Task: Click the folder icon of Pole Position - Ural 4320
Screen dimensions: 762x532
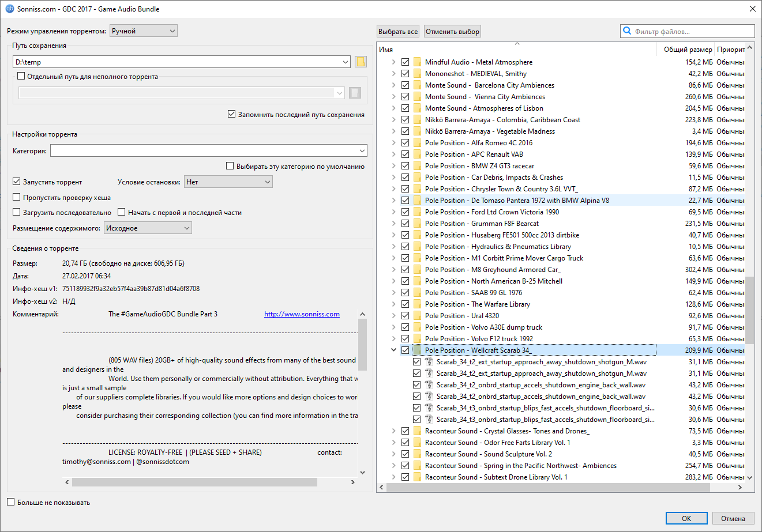Action: [416, 315]
